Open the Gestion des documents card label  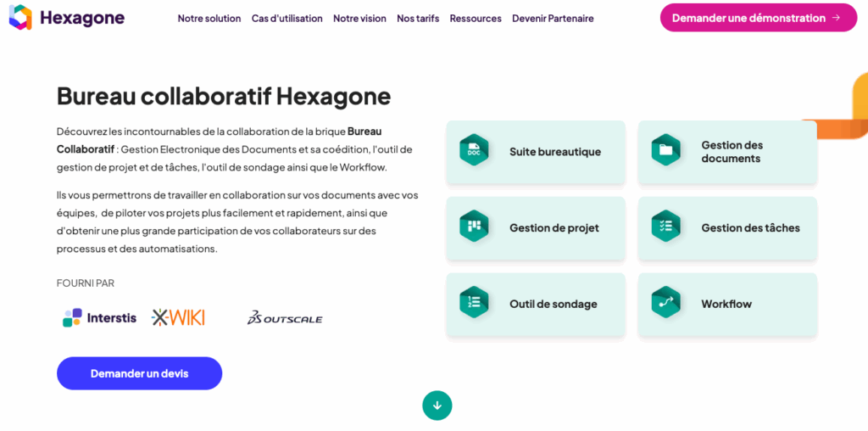tap(732, 152)
